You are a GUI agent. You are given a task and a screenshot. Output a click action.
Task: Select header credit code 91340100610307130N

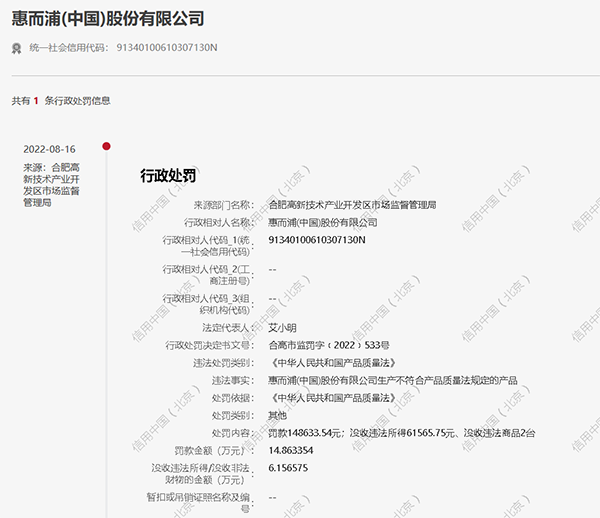(x=167, y=47)
